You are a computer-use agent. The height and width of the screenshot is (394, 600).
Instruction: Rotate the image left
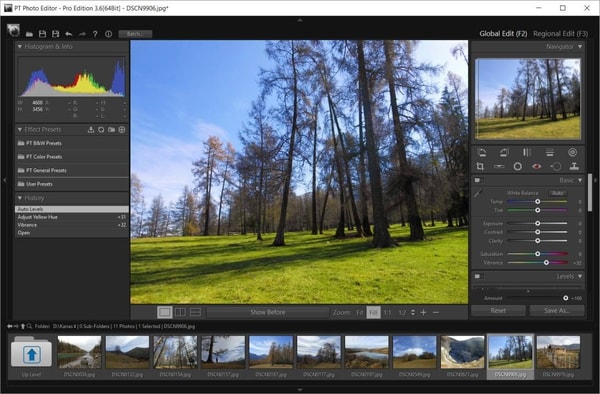pos(482,153)
